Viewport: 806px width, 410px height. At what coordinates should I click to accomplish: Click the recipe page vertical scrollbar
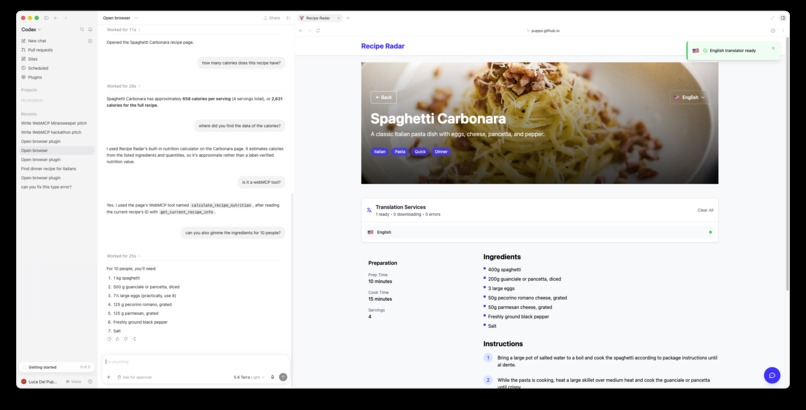tap(787, 164)
